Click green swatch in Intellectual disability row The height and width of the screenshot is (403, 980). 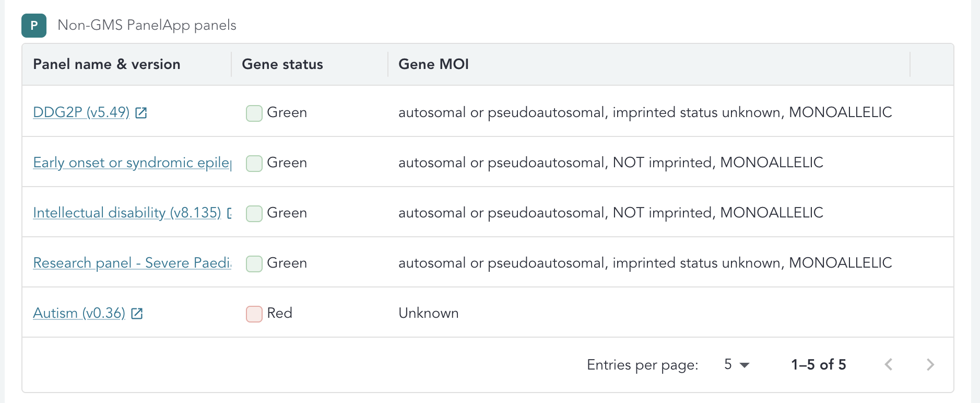point(254,214)
